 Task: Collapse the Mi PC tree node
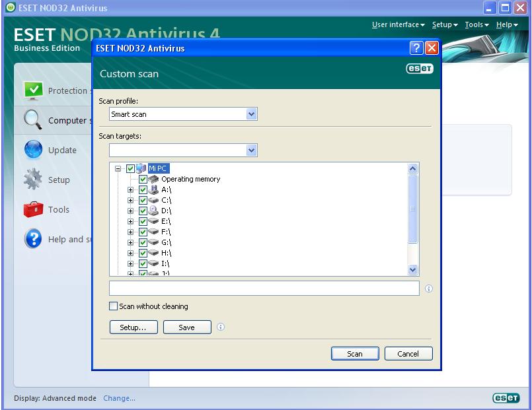(x=118, y=168)
